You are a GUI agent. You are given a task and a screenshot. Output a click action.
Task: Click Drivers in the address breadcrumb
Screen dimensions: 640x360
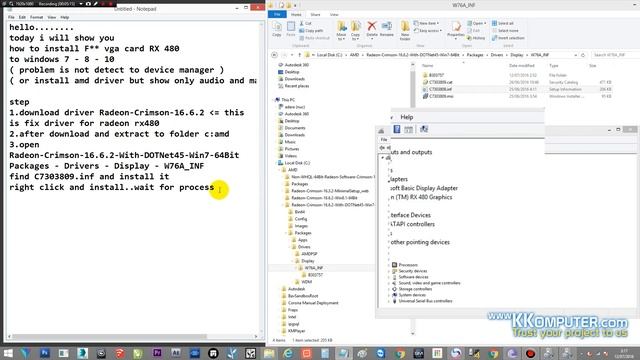(x=497, y=55)
